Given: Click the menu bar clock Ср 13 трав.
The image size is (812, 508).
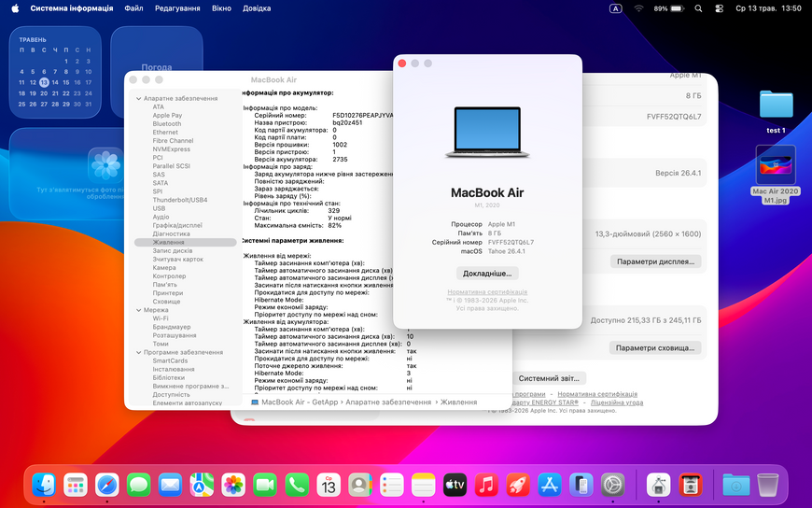Looking at the screenshot, I should pos(768,8).
